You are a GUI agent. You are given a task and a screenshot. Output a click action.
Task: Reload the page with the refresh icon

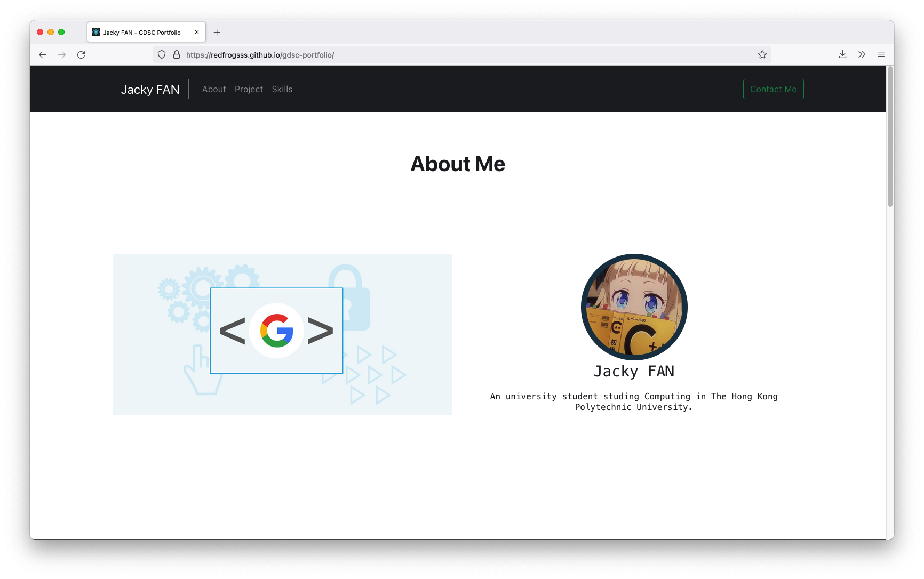pyautogui.click(x=81, y=55)
